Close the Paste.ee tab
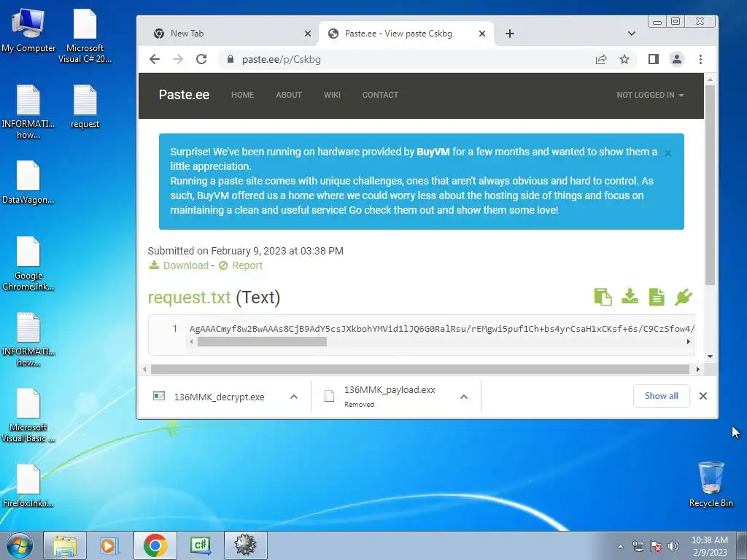This screenshot has height=560, width=747. [482, 34]
